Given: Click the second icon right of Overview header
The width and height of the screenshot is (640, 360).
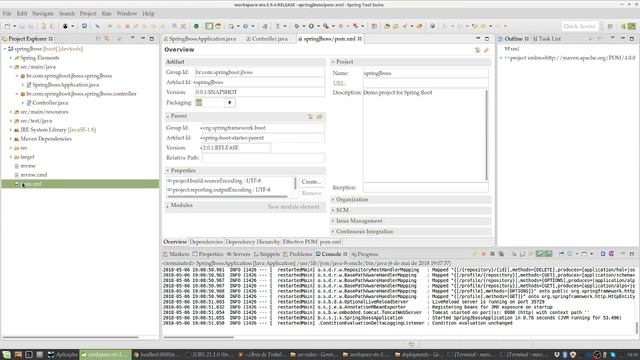Looking at the screenshot, I should [x=486, y=50].
